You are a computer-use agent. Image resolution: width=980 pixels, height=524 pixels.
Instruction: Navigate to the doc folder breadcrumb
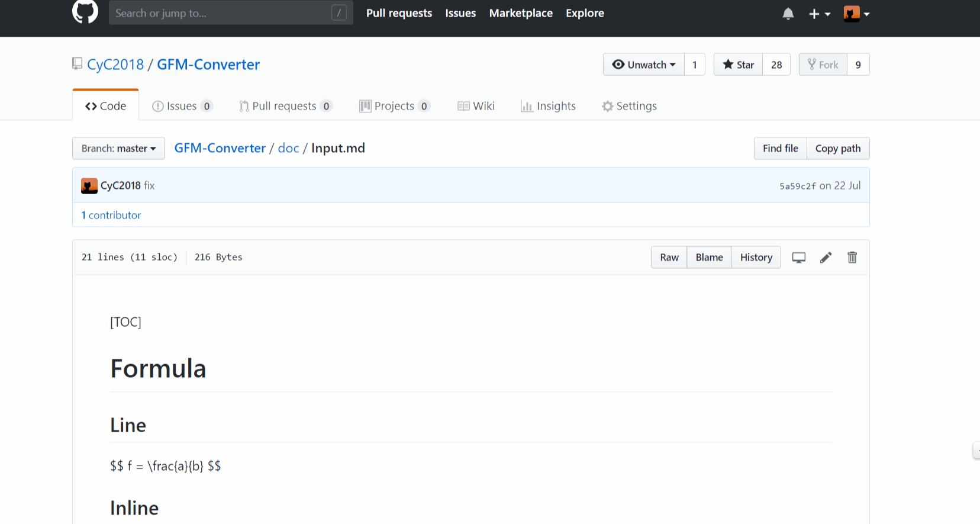[288, 148]
